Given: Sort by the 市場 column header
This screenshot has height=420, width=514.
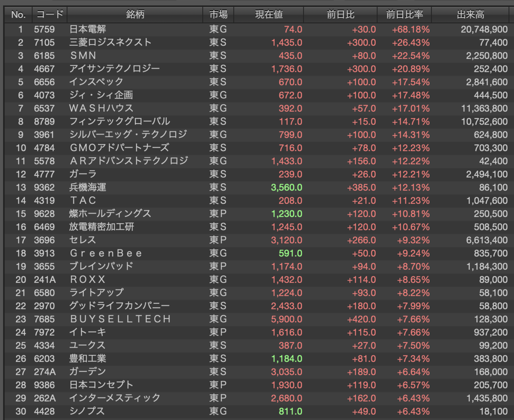Looking at the screenshot, I should click(218, 15).
